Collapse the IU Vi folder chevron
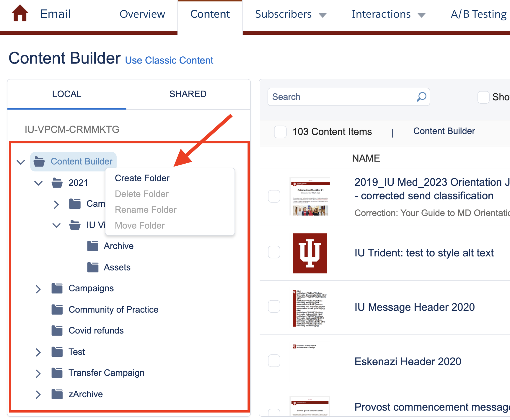510x420 pixels. pyautogui.click(x=56, y=225)
